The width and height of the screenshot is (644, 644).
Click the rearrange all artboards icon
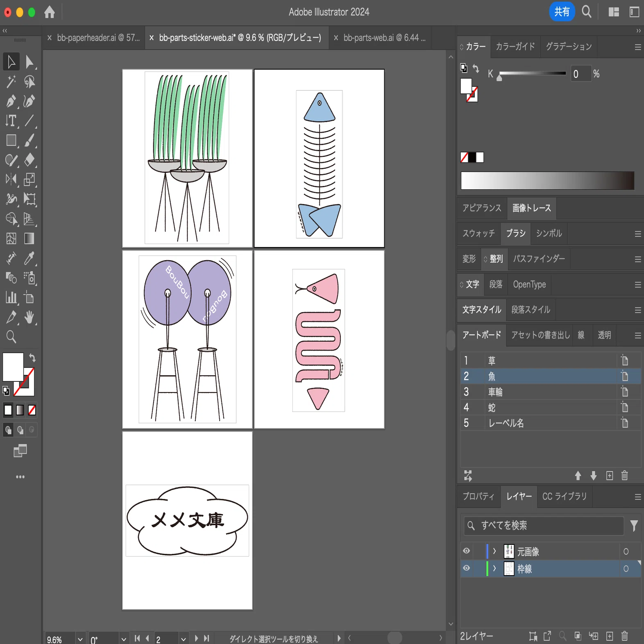[468, 476]
